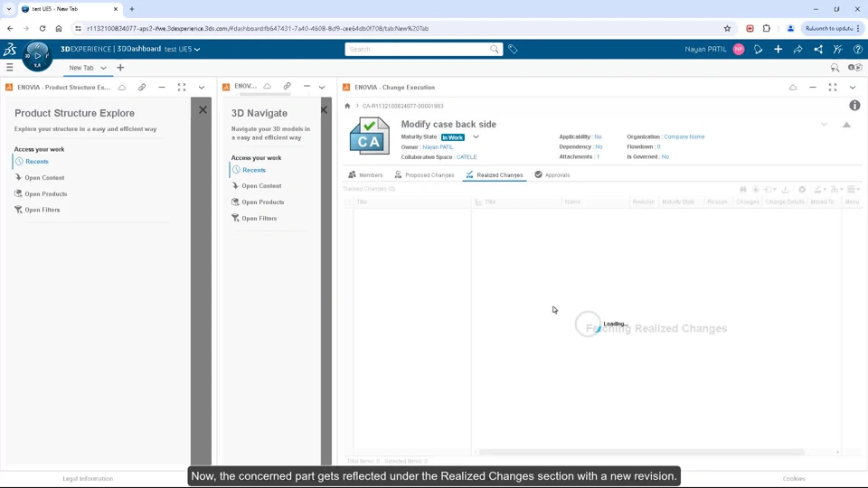Open the 3D Navigate widget menu chevron

322,87
